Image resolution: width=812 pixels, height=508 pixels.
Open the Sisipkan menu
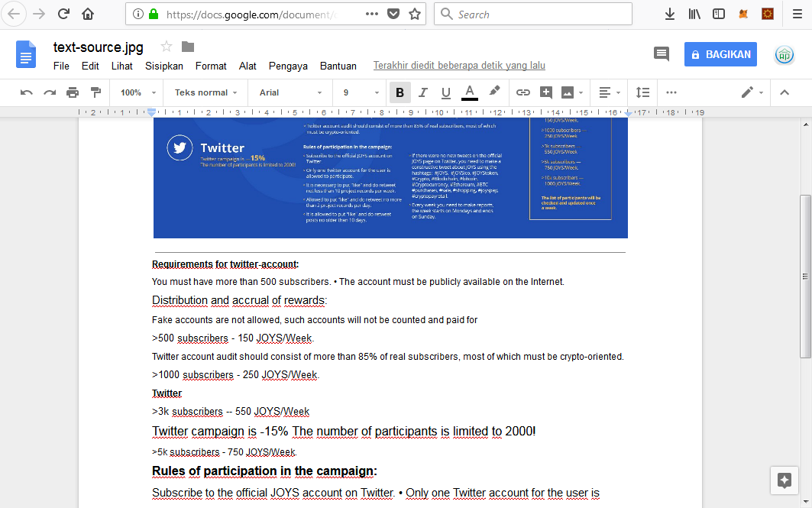point(164,66)
